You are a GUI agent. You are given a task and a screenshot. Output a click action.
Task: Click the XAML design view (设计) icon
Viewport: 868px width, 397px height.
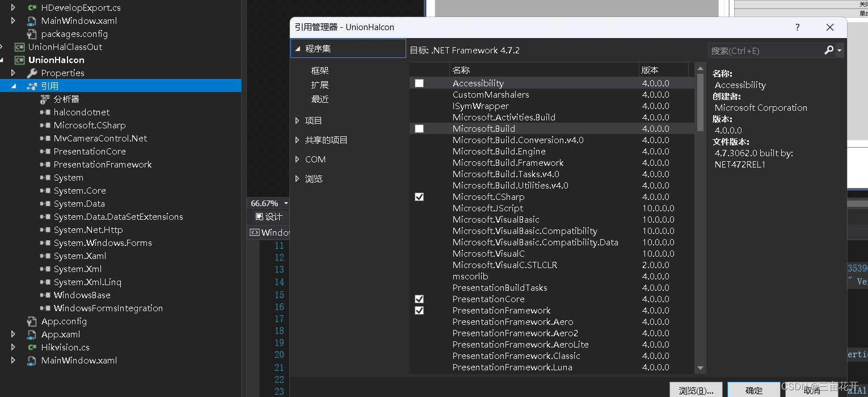click(x=259, y=216)
